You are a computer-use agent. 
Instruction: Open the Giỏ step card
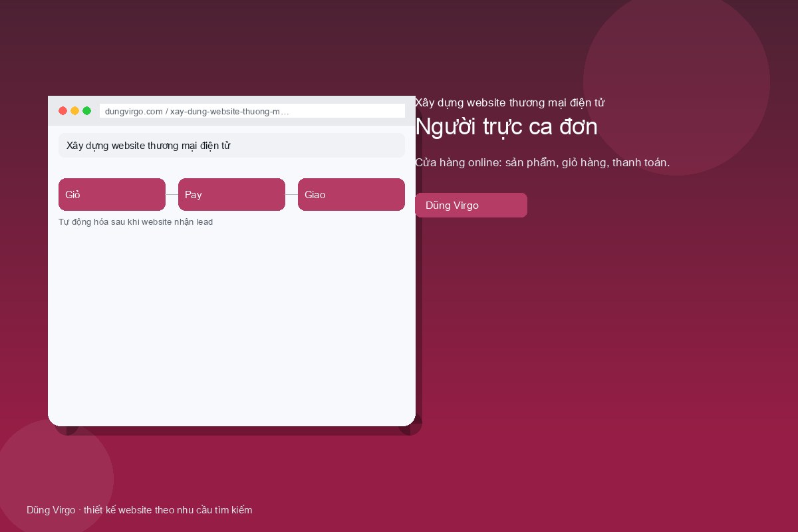pos(112,195)
